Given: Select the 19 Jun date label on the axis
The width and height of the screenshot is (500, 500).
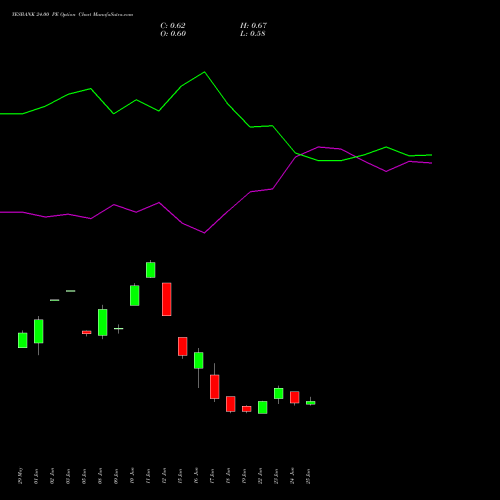Looking at the screenshot, I should point(244,476).
